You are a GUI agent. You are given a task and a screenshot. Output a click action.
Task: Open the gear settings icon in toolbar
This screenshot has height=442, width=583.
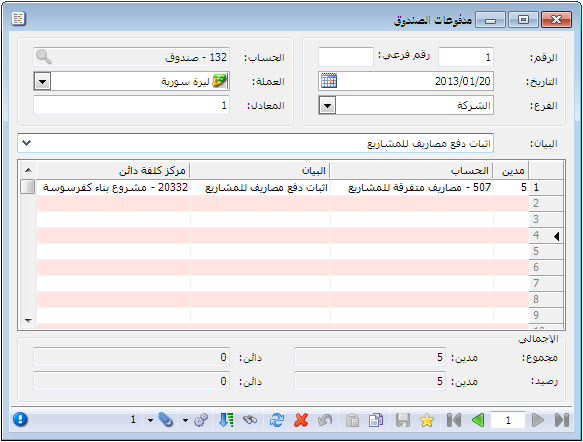201,420
